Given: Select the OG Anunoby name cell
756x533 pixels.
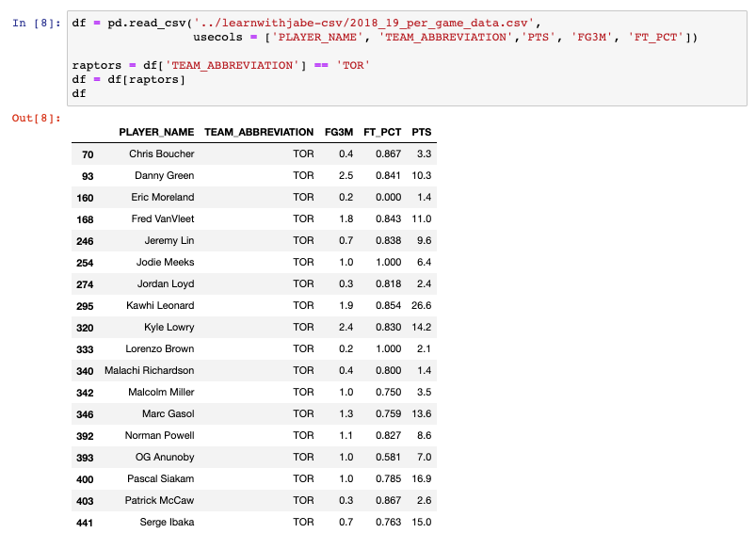Looking at the screenshot, I should click(165, 458).
